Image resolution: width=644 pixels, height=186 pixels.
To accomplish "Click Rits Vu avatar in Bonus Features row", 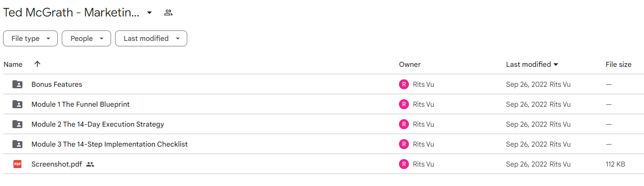I will [404, 84].
